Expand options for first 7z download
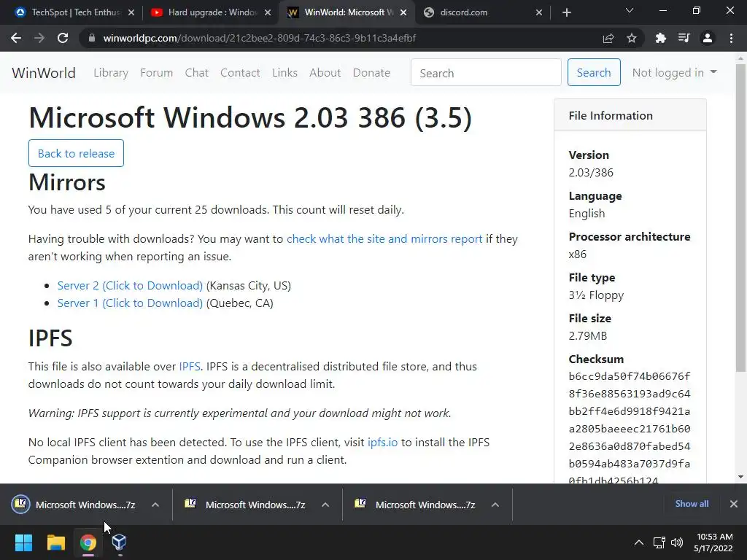 coord(155,505)
